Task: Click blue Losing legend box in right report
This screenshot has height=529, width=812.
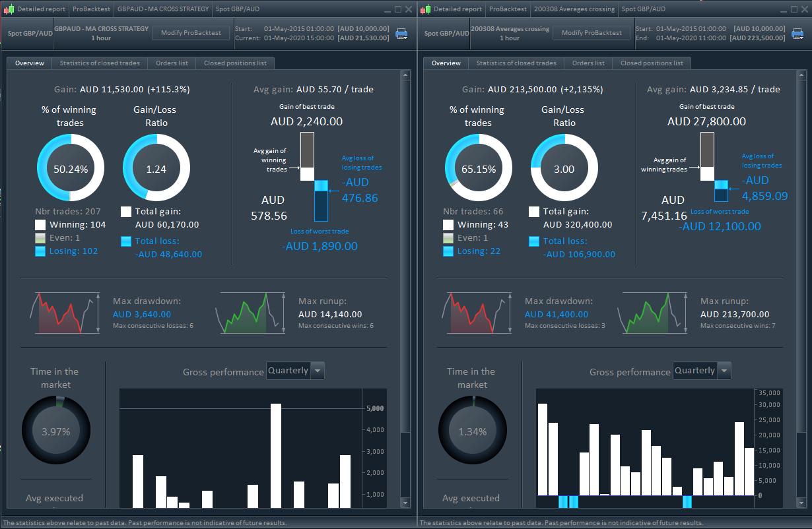Action: click(448, 251)
